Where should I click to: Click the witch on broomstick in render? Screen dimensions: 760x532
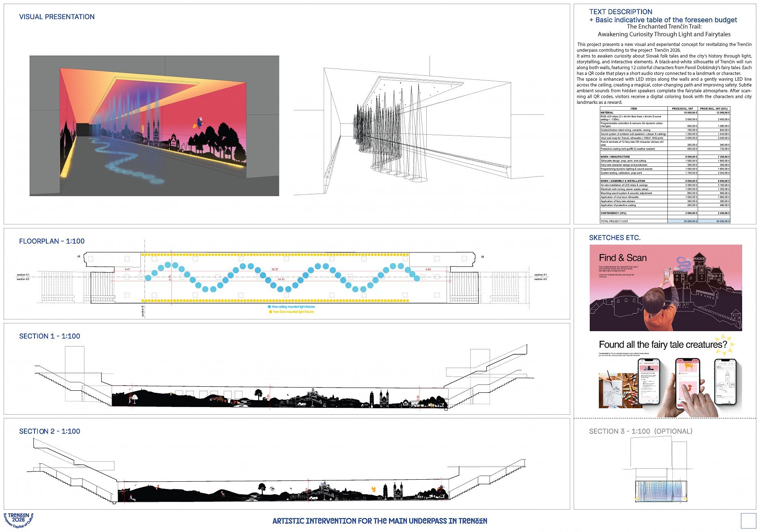(199, 122)
